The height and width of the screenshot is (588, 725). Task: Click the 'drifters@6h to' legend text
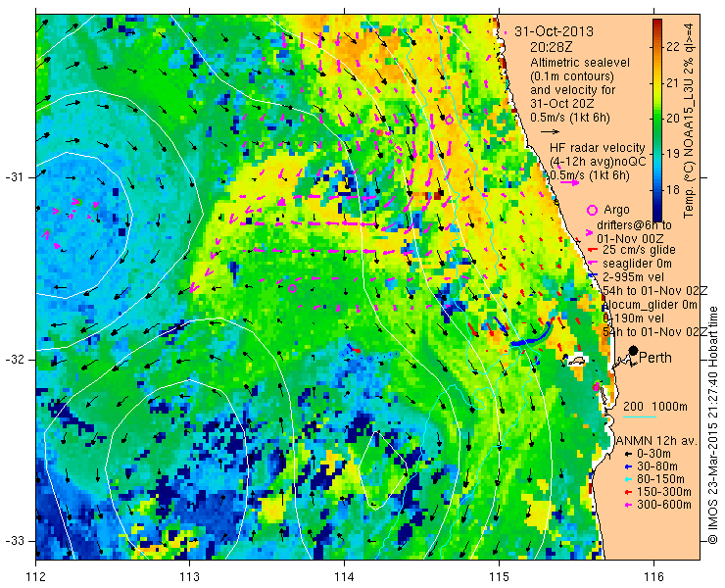[634, 225]
